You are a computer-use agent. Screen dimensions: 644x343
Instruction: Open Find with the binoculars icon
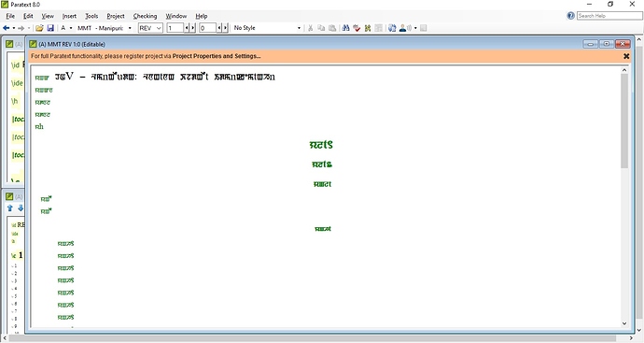(346, 28)
